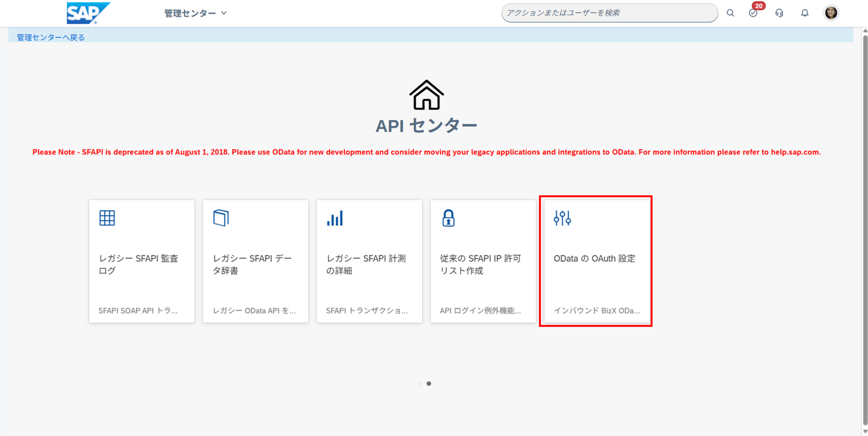Select the second page dot indicator
The width and height of the screenshot is (868, 436).
[429, 383]
